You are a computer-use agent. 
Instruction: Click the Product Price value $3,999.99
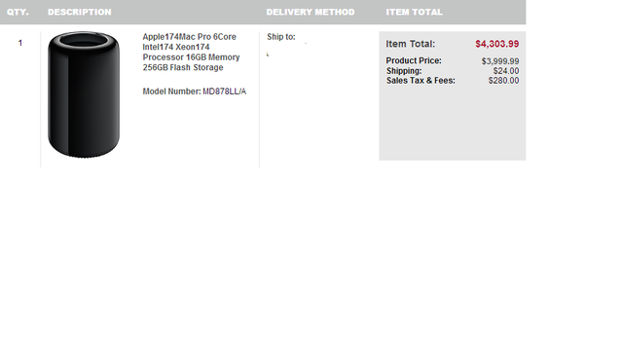tap(500, 61)
